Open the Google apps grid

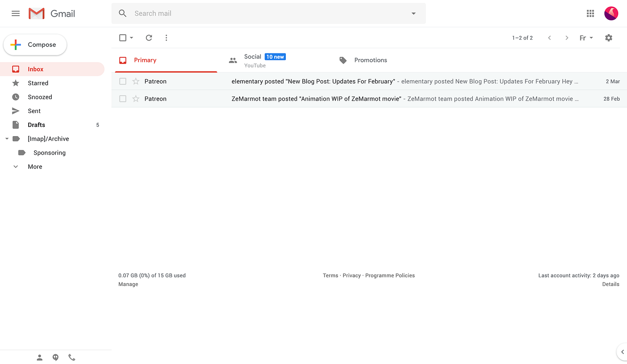[x=590, y=13]
